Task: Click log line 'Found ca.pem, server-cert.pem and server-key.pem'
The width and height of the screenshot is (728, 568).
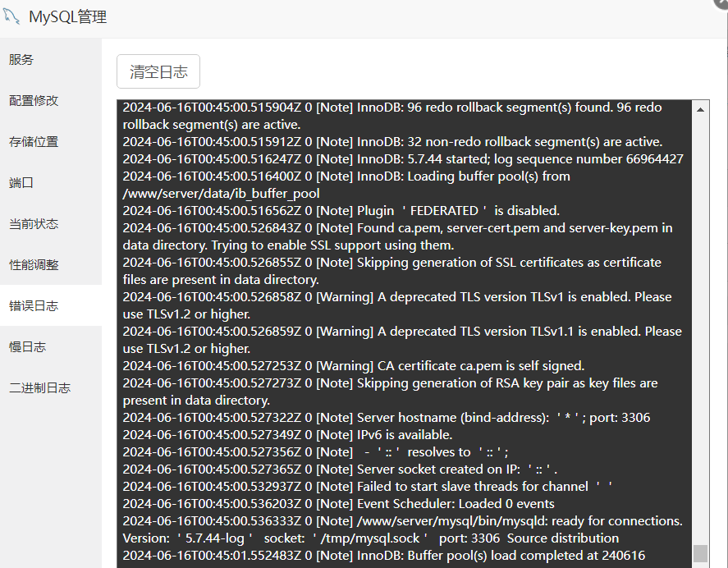Action: click(x=397, y=236)
